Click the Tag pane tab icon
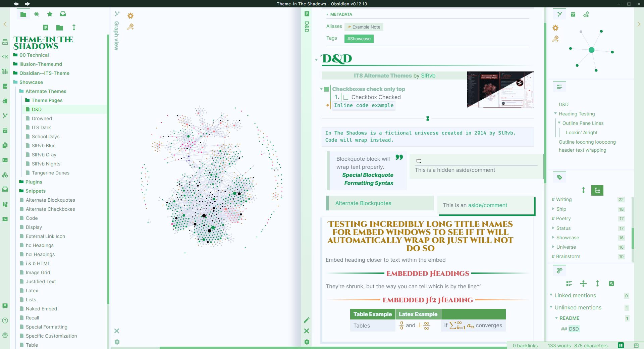 tap(559, 177)
